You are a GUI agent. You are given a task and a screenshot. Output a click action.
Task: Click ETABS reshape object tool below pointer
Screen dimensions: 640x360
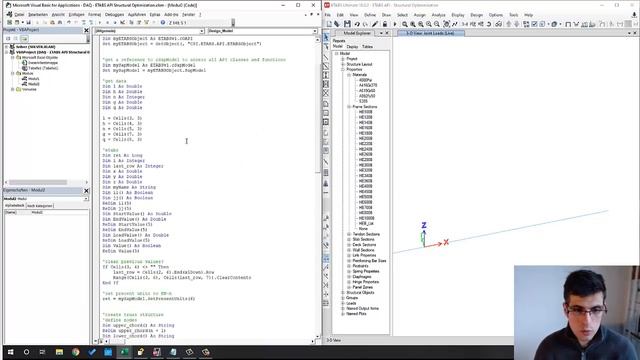[326, 47]
